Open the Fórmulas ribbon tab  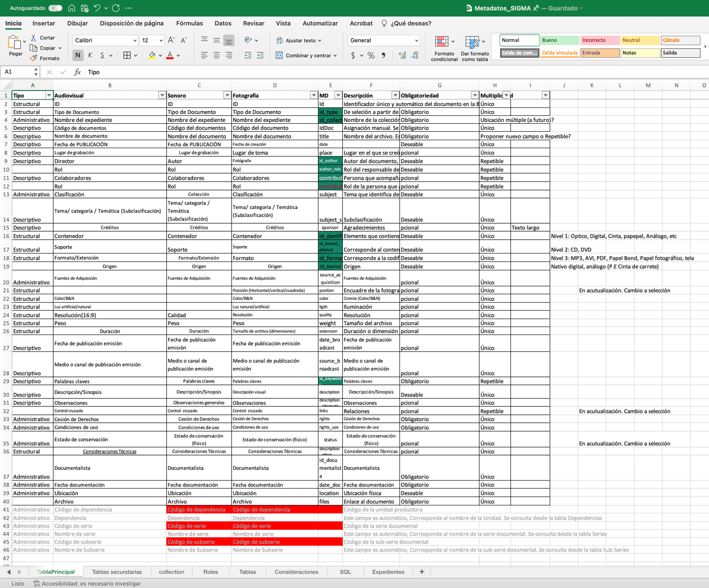189,23
